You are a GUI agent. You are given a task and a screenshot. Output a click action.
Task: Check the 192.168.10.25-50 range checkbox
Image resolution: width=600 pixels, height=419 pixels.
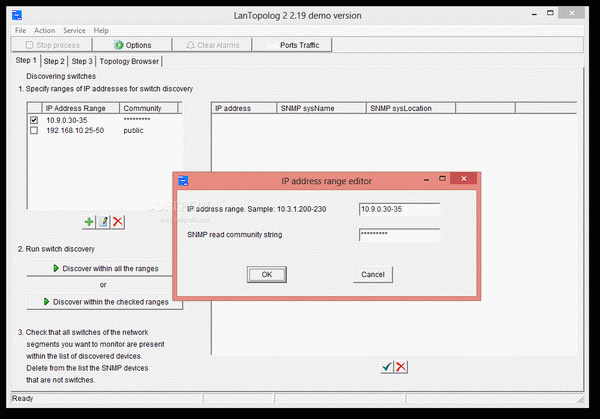[x=34, y=130]
